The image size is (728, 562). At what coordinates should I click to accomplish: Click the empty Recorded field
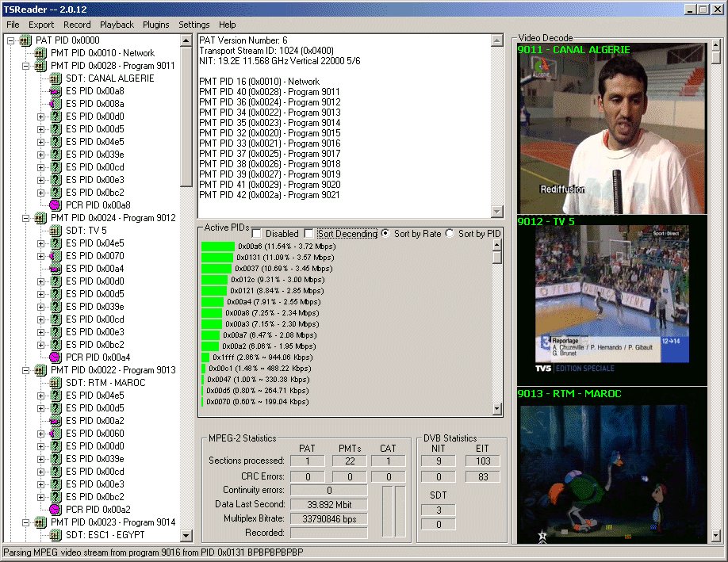329,533
